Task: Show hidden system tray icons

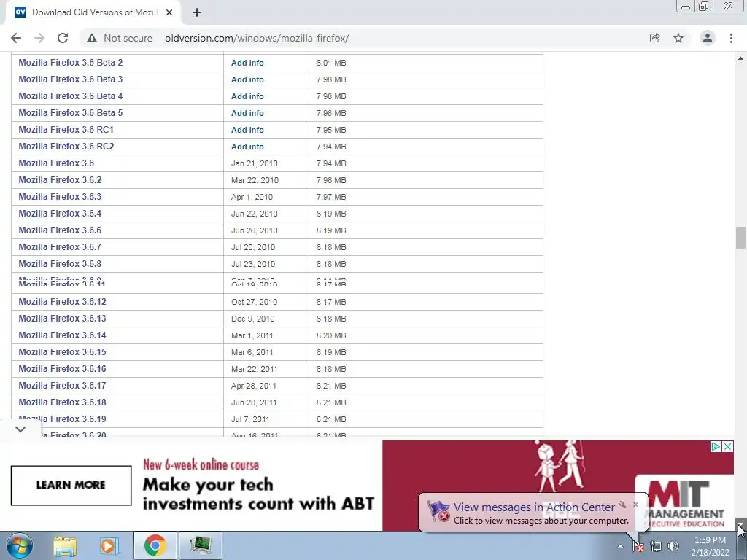Action: tap(620, 547)
